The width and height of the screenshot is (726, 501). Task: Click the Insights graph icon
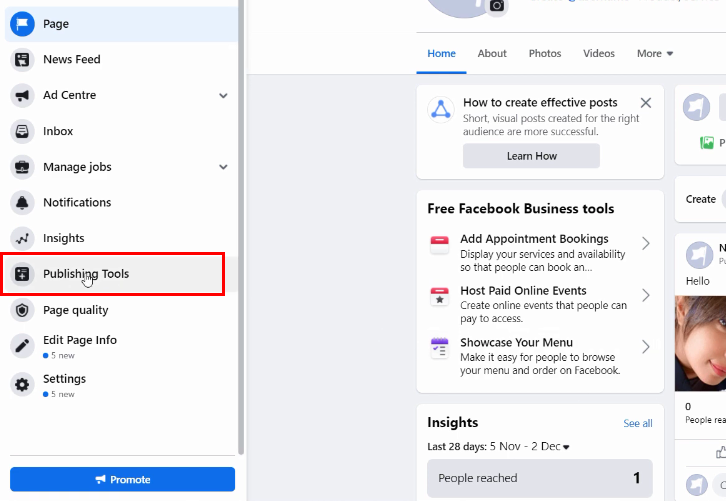22,238
